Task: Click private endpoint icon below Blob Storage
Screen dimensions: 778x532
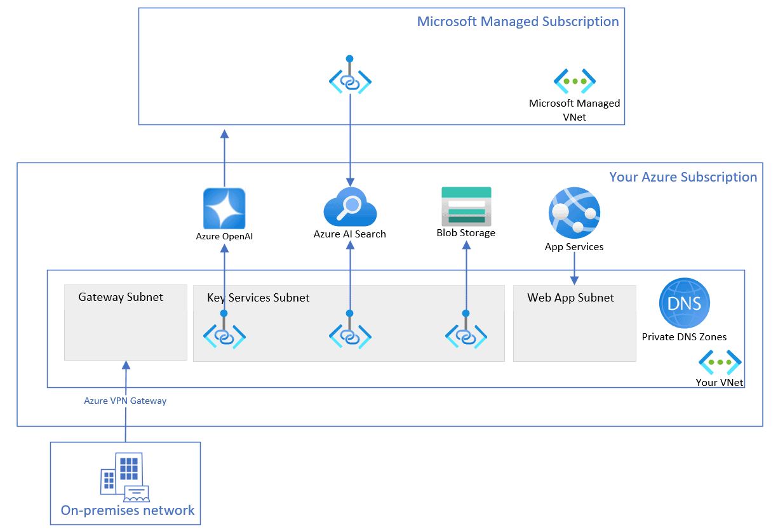Action: coord(466,330)
